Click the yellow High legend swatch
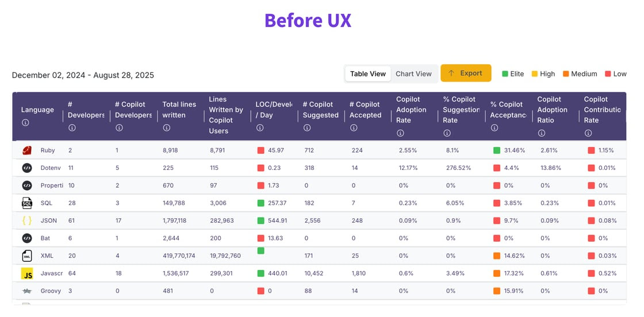This screenshot has width=644, height=317. coord(534,74)
